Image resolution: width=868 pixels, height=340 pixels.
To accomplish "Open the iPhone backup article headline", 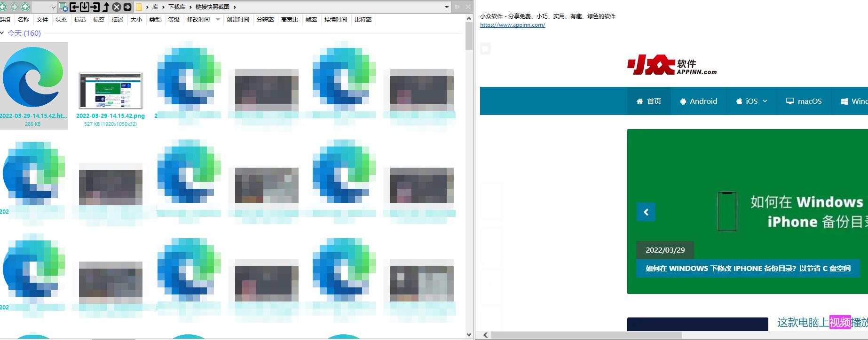I will 748,268.
